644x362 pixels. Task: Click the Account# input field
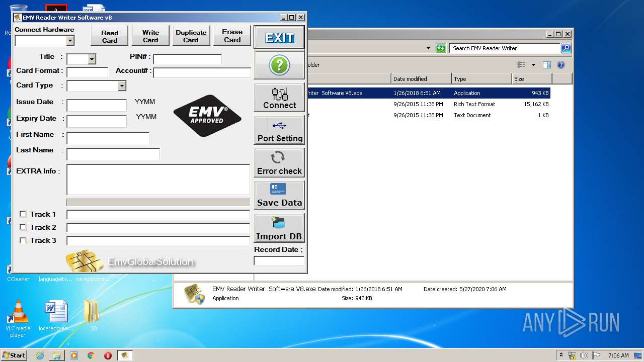click(202, 72)
